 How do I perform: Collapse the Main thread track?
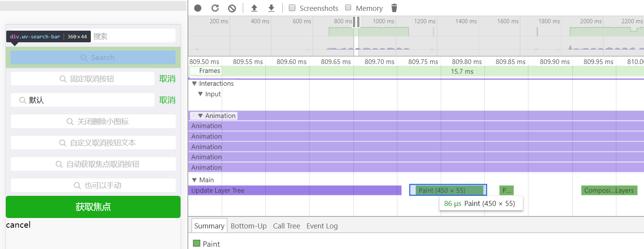pyautogui.click(x=194, y=180)
